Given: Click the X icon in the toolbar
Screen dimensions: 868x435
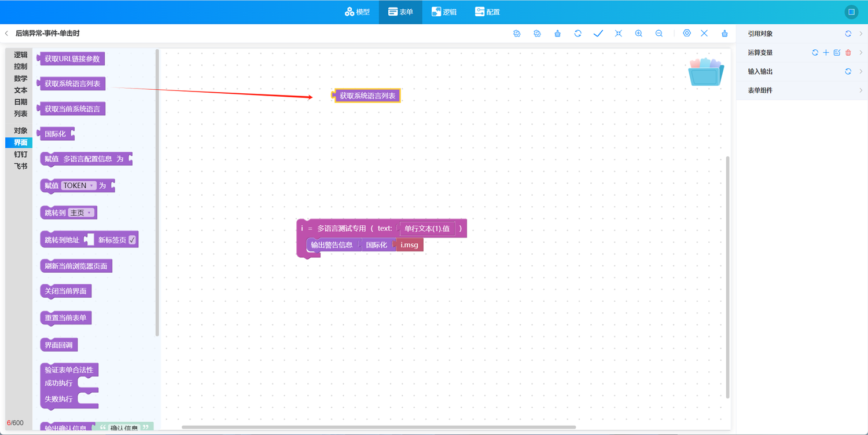Looking at the screenshot, I should pos(704,34).
